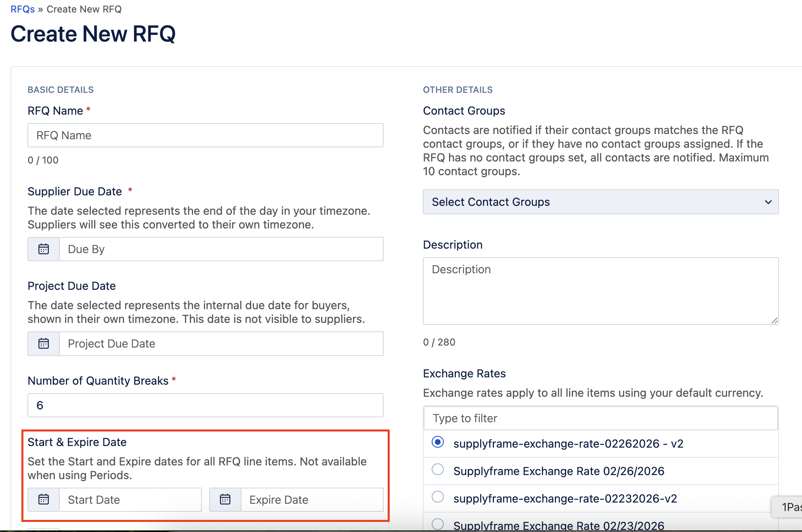Click inside the Description text area
Screen dimensions: 802x532
pos(600,291)
